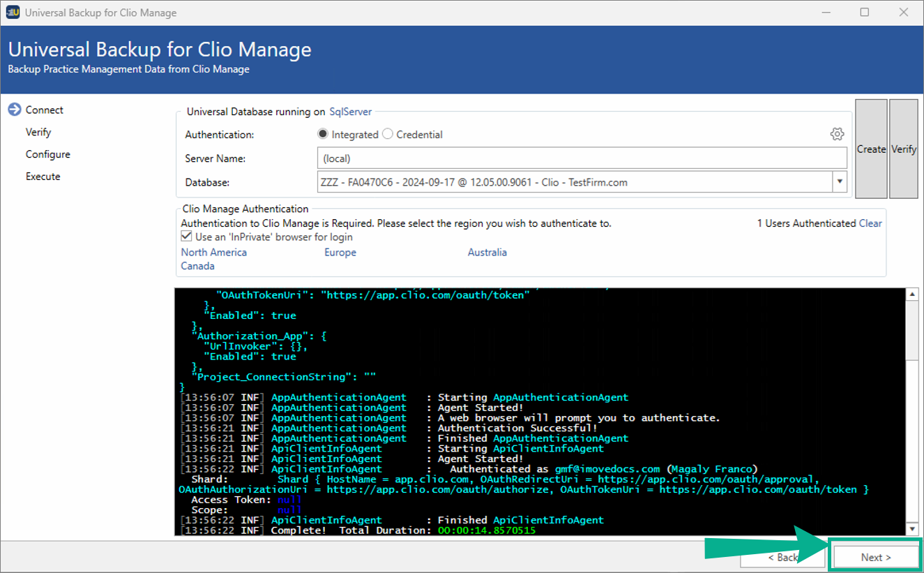Select Integrated authentication radio button
This screenshot has height=573, width=924.
point(323,134)
